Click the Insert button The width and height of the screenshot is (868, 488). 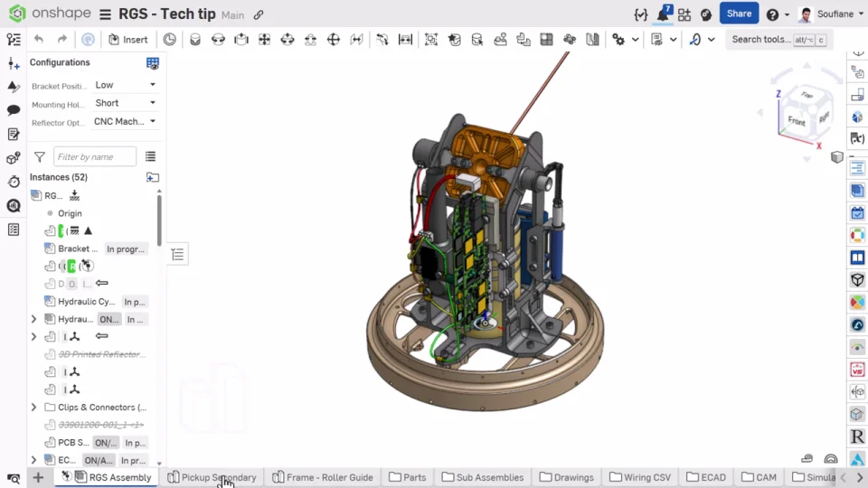(x=128, y=39)
